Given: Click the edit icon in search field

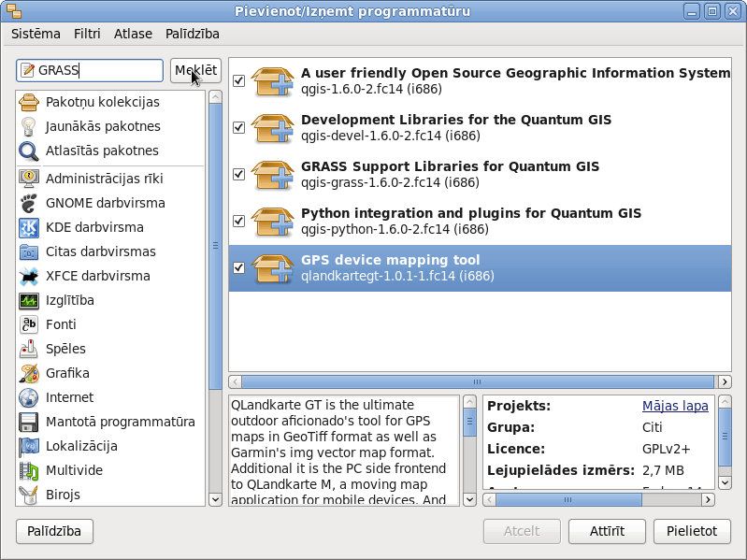Looking at the screenshot, I should (x=28, y=70).
